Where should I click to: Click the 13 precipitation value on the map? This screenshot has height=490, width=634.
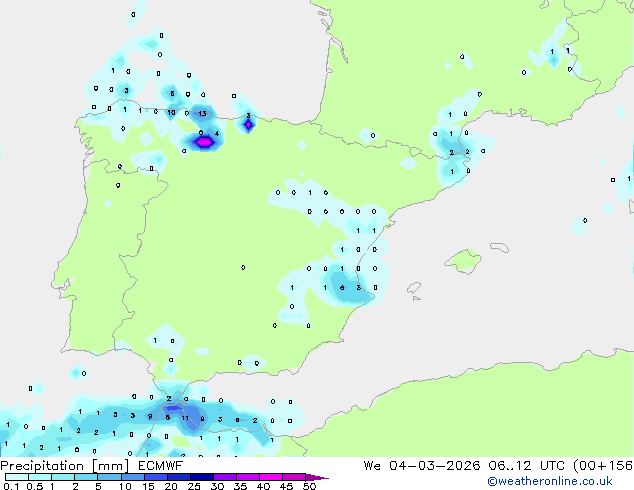click(x=203, y=114)
